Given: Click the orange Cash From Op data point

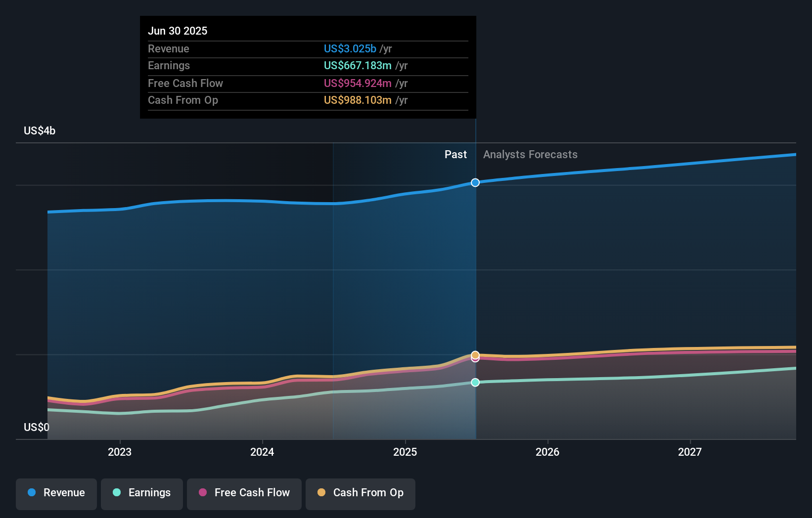Looking at the screenshot, I should [475, 355].
